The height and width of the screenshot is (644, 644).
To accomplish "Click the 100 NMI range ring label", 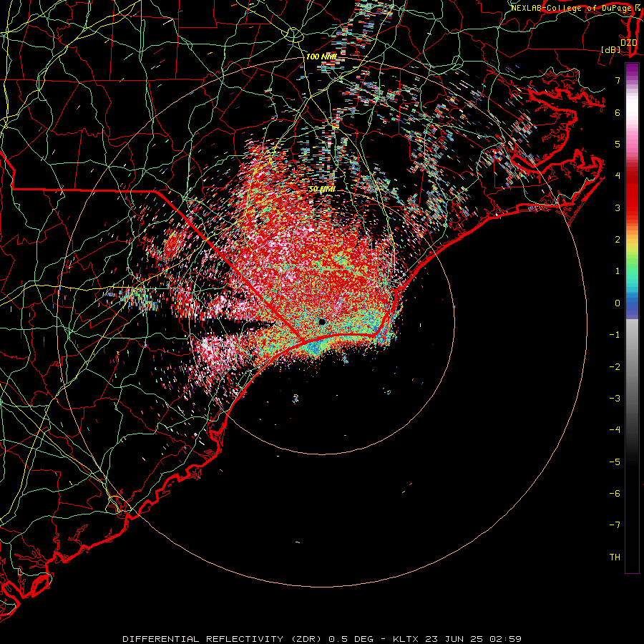I will (321, 57).
